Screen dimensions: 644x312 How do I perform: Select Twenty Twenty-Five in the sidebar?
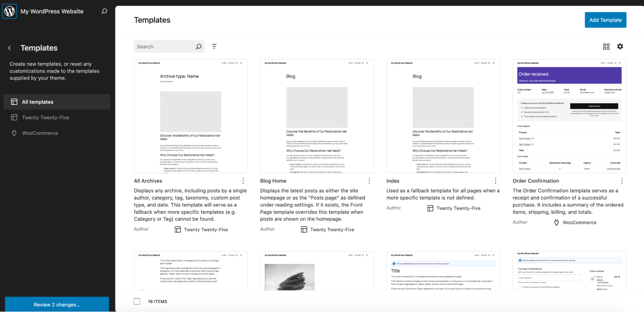(x=45, y=117)
